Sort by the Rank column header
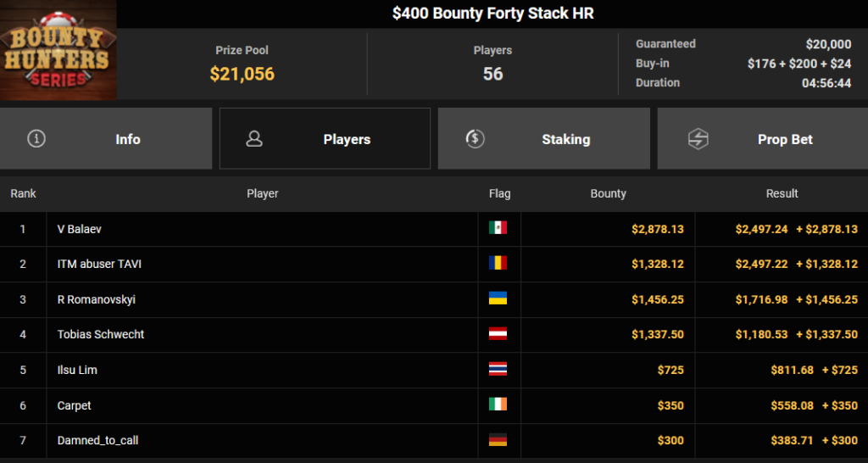This screenshot has height=463, width=868. [23, 193]
